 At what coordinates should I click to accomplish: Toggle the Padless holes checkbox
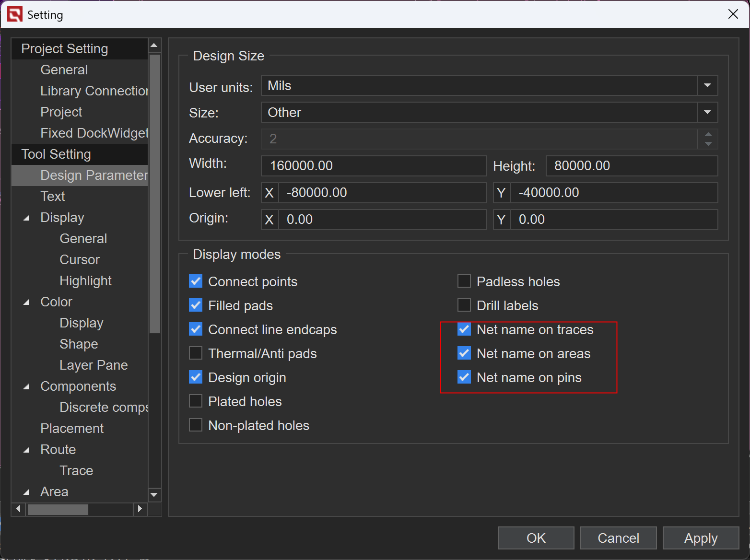pyautogui.click(x=464, y=281)
